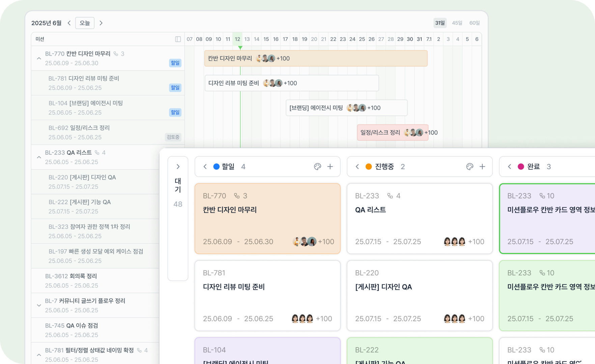Image resolution: width=595 pixels, height=364 pixels.
Task: Collapse the BL-770 칸반 디자인 마무리 group
Action: tap(39, 58)
